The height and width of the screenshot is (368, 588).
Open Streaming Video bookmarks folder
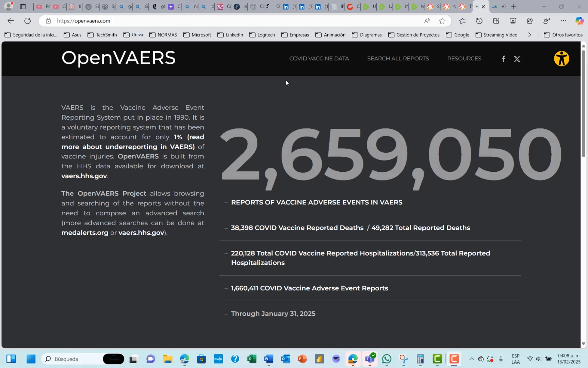tap(496, 35)
